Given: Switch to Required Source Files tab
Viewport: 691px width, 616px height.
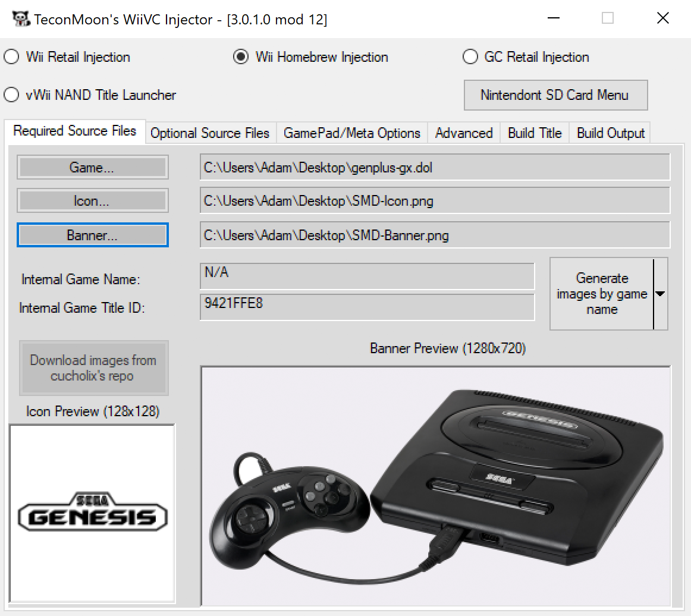Looking at the screenshot, I should (75, 131).
